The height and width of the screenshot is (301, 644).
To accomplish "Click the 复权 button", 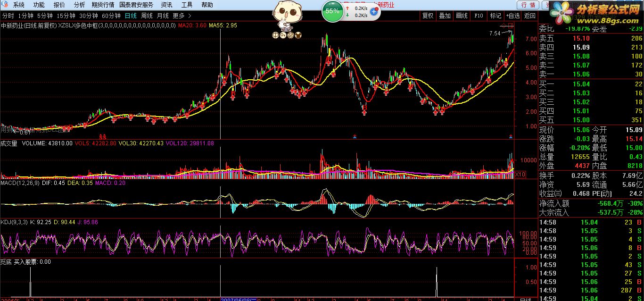I will tap(428, 16).
